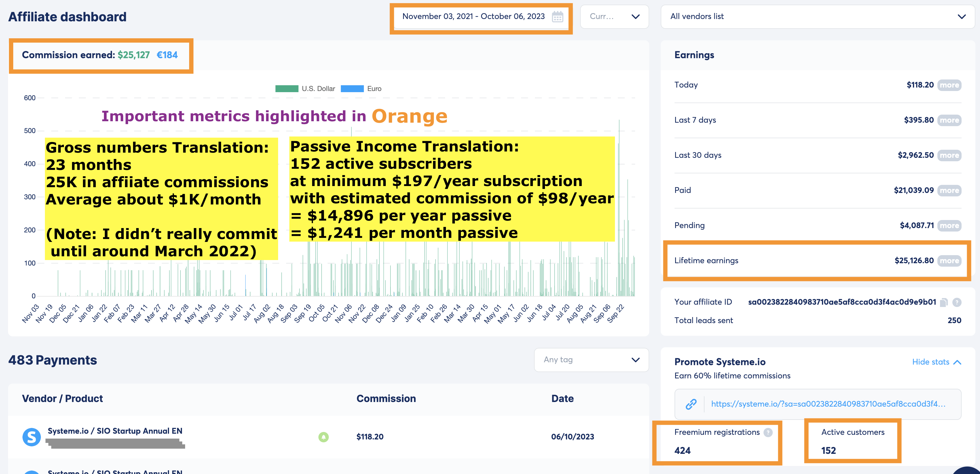This screenshot has height=474, width=980.
Task: Click the Affiliate dashboard title
Action: pyautogui.click(x=67, y=17)
